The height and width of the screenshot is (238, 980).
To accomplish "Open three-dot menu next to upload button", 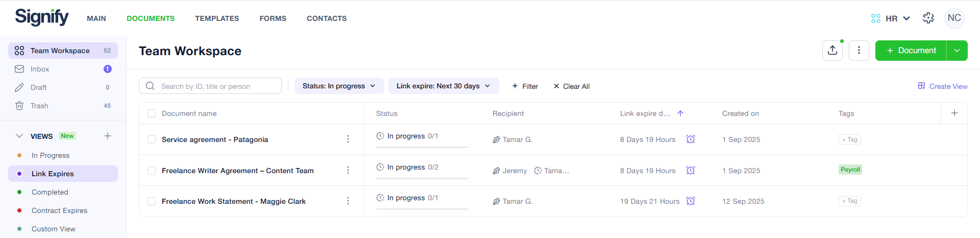I will pyautogui.click(x=859, y=51).
